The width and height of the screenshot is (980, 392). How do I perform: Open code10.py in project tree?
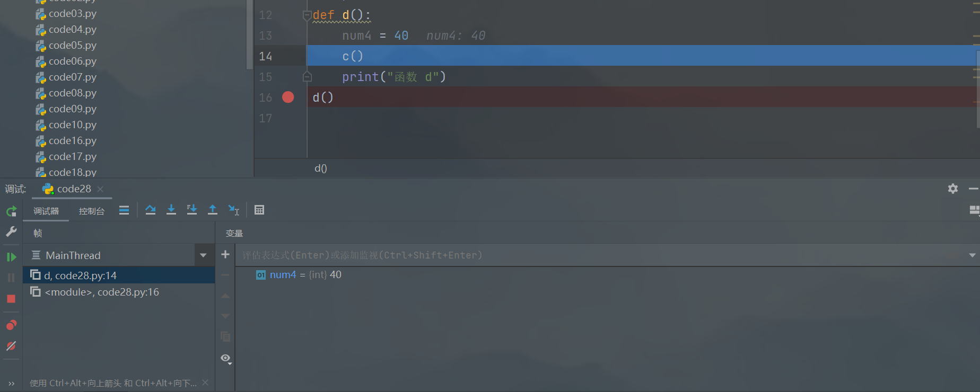[73, 125]
